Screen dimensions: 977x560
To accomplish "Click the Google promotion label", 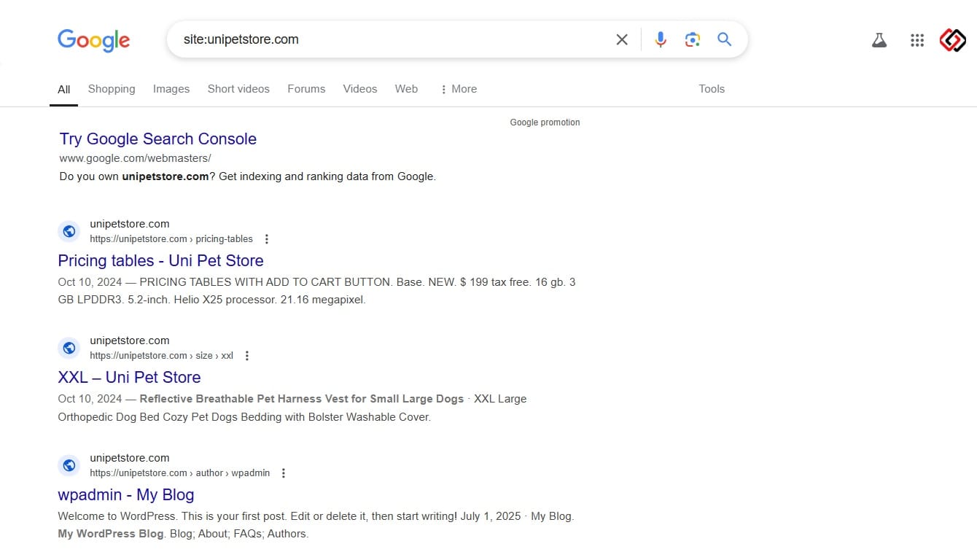I will click(545, 122).
